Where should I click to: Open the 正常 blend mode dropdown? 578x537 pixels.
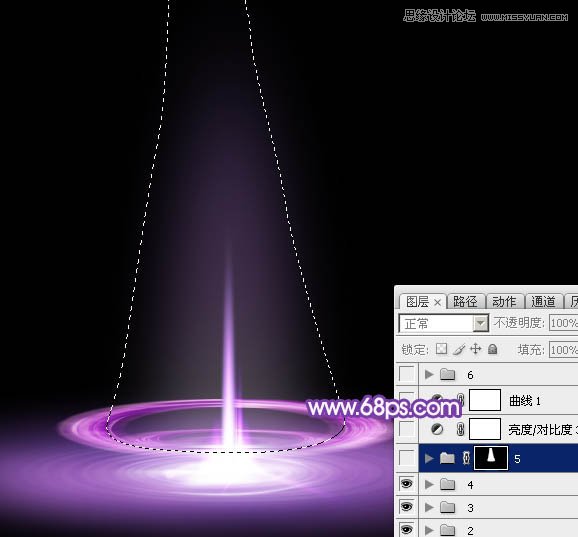(444, 323)
